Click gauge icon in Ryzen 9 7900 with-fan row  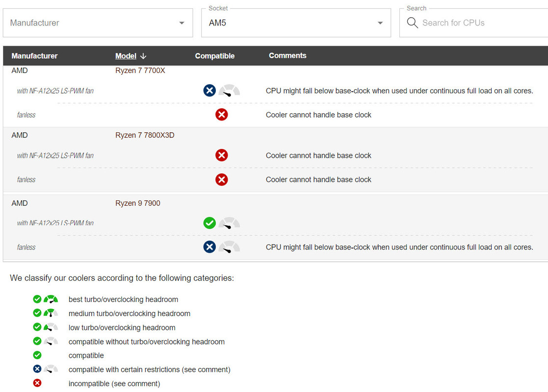(x=229, y=222)
